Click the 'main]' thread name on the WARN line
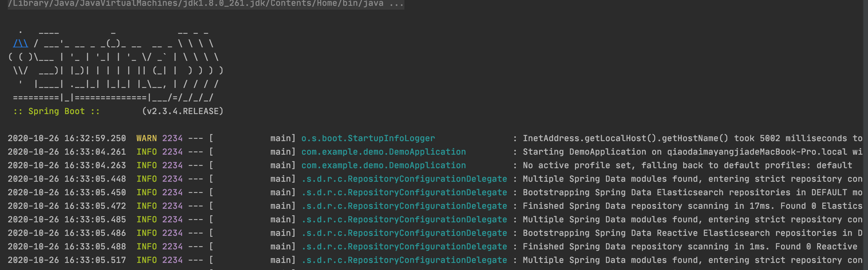Screen dimensions: 868x270 click(x=283, y=138)
